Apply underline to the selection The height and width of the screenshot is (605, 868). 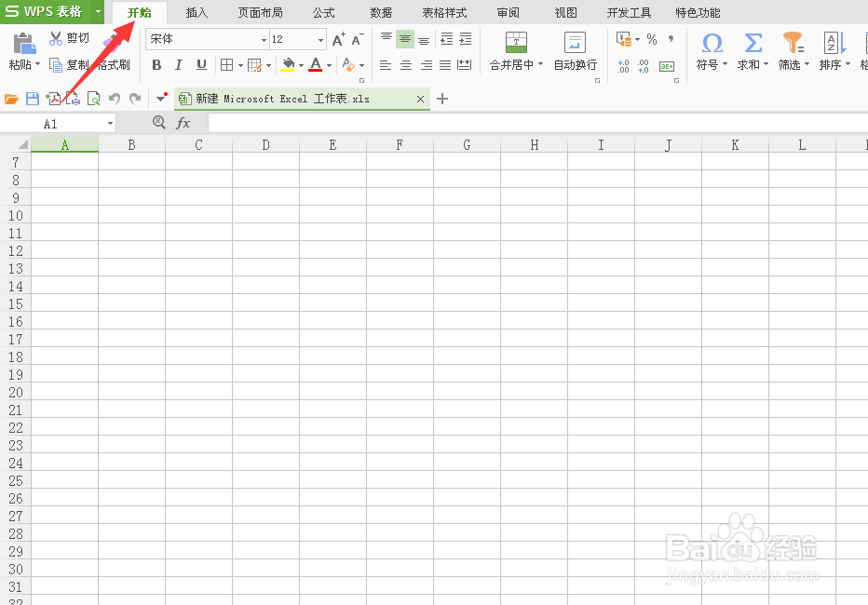click(x=201, y=66)
